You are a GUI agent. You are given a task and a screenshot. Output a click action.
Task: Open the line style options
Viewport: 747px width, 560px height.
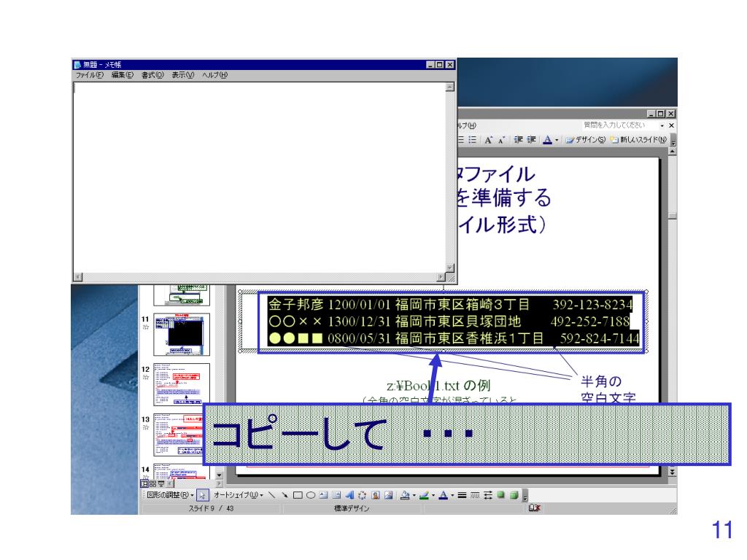pos(462,495)
